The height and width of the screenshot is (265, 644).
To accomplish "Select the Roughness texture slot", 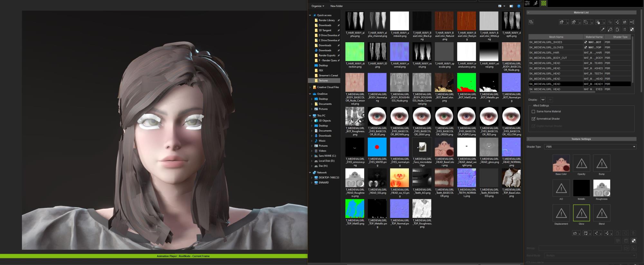I will tap(601, 188).
